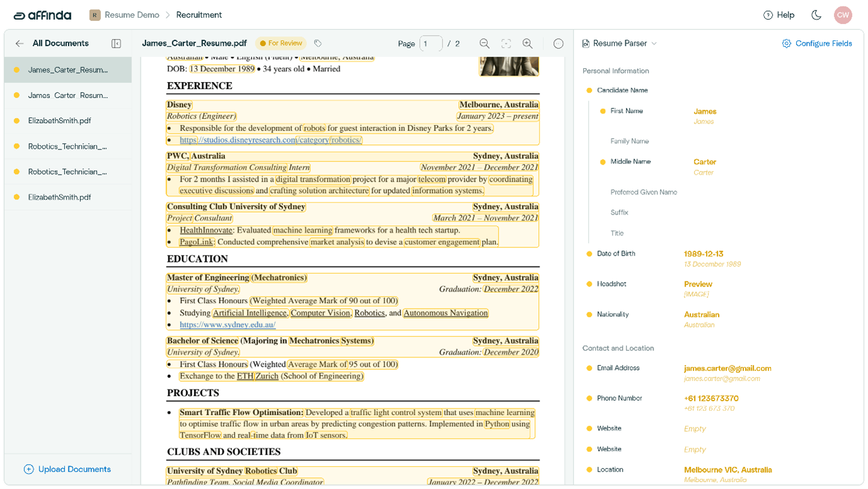
Task: Fit the document to screen
Action: click(x=506, y=44)
